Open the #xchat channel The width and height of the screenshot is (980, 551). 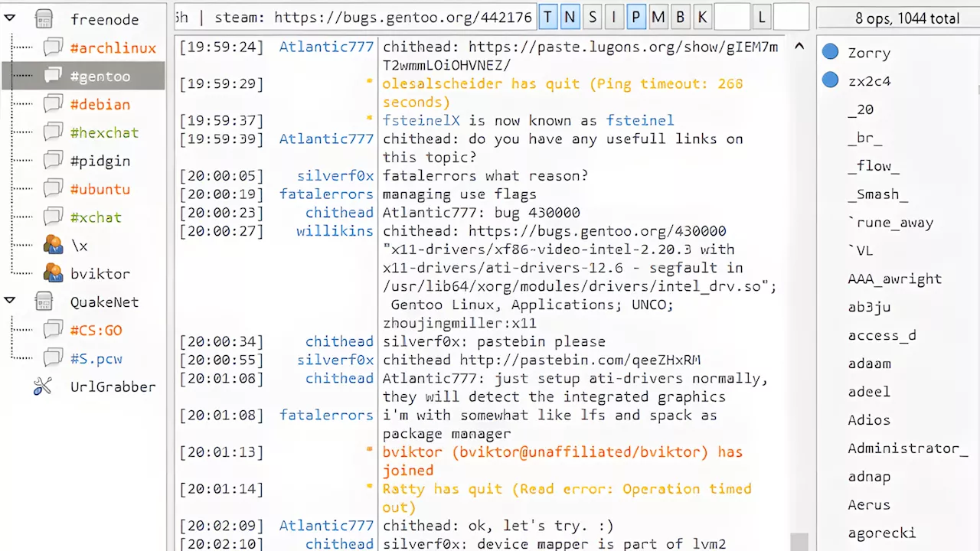(x=96, y=217)
